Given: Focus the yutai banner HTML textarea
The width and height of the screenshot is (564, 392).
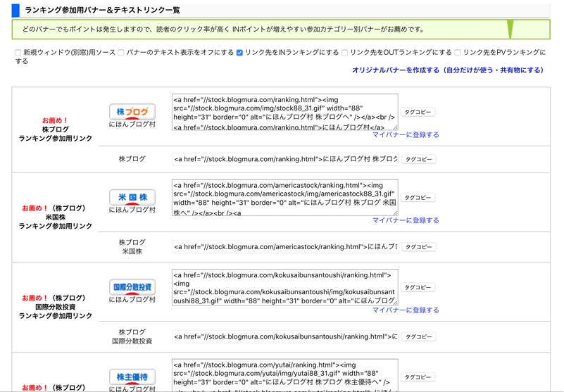Looking at the screenshot, I should point(285,375).
